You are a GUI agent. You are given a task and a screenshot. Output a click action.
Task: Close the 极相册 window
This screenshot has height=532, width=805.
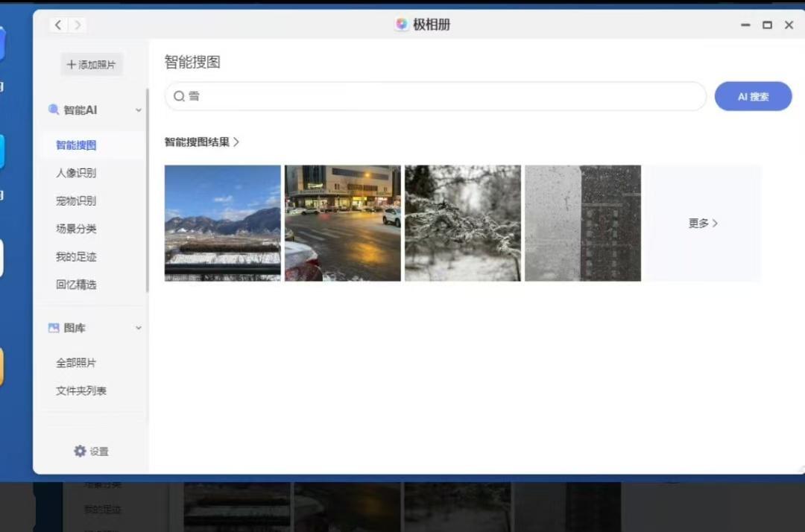[789, 25]
